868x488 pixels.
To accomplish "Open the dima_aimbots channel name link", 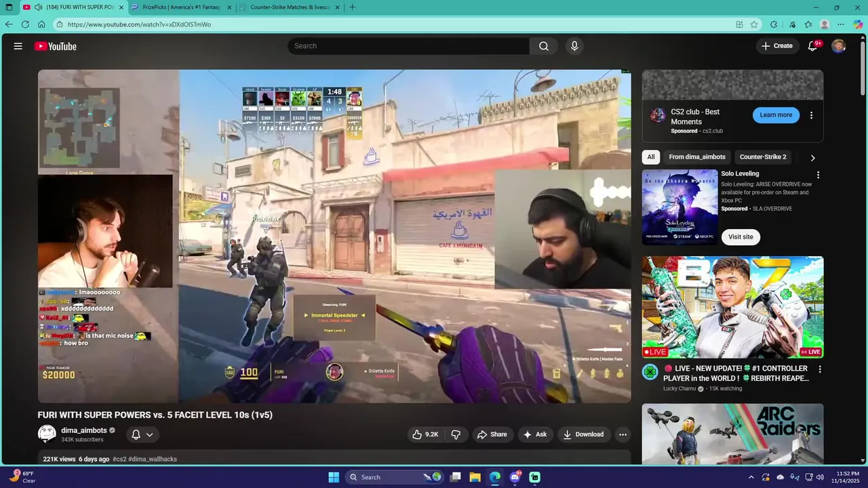I will [x=84, y=430].
